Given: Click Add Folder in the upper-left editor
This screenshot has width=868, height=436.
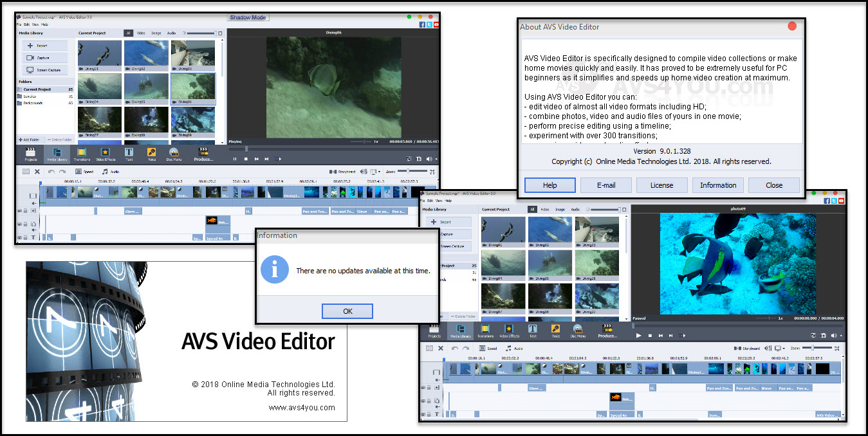Looking at the screenshot, I should click(x=30, y=140).
